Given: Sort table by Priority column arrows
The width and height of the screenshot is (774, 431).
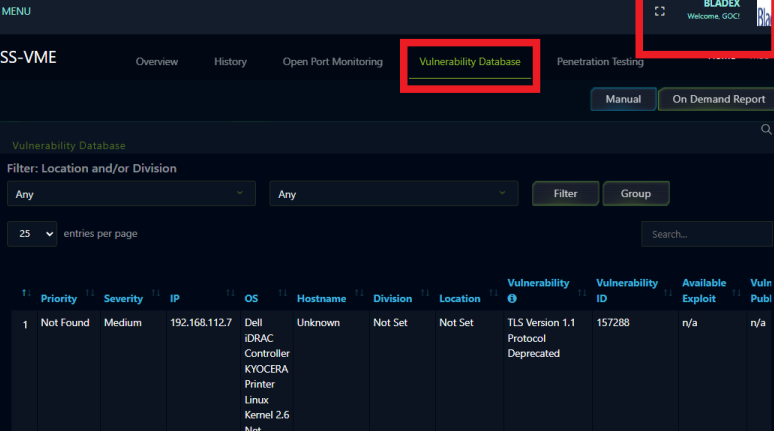Looking at the screenshot, I should [x=90, y=293].
